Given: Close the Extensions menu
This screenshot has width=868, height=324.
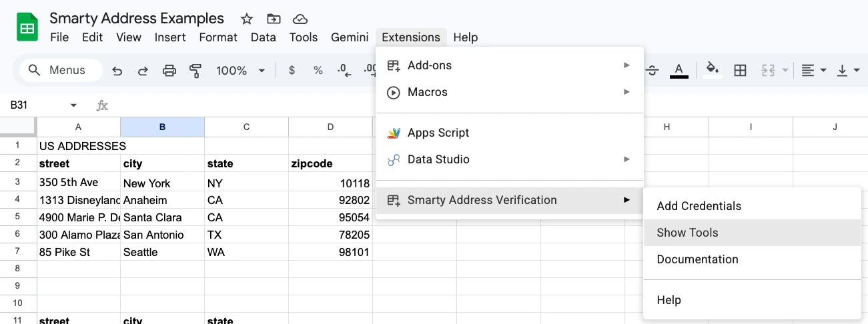Looking at the screenshot, I should click(410, 37).
